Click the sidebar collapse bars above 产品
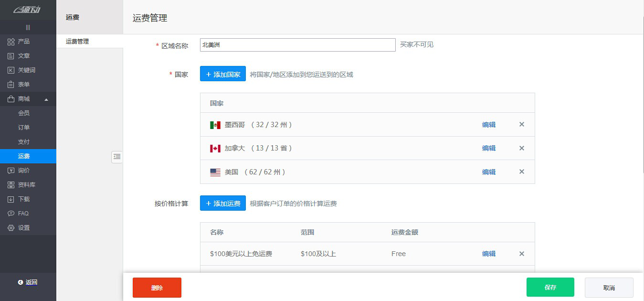644x301 pixels. click(x=28, y=27)
